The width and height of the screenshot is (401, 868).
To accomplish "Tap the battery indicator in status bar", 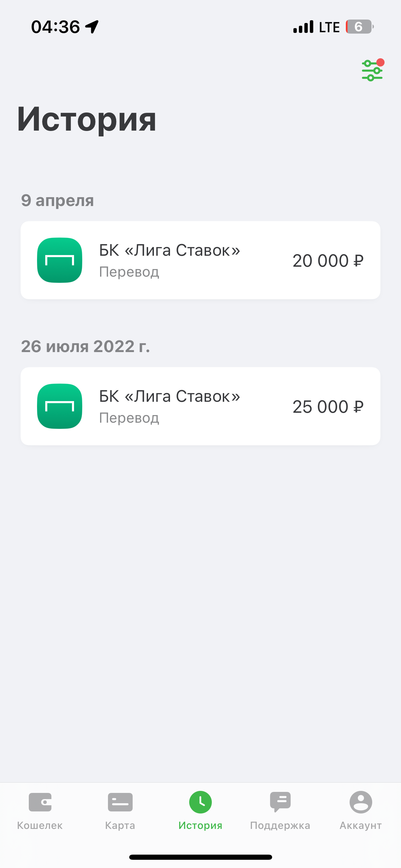I will point(359,27).
